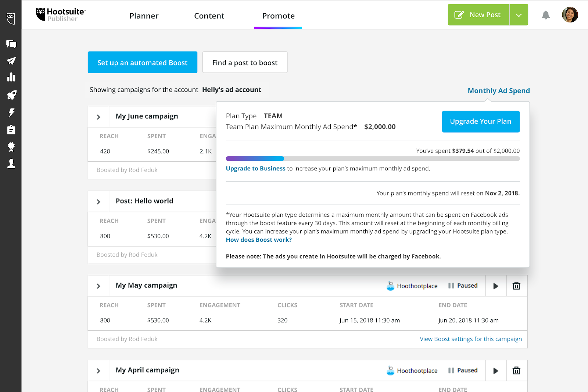Open New Post dropdown arrow
The image size is (588, 392).
[519, 15]
